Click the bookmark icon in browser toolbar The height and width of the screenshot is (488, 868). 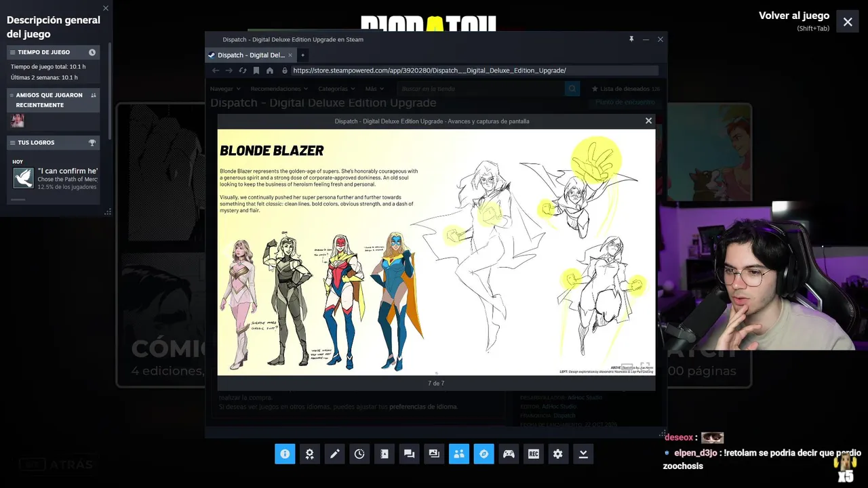[256, 70]
